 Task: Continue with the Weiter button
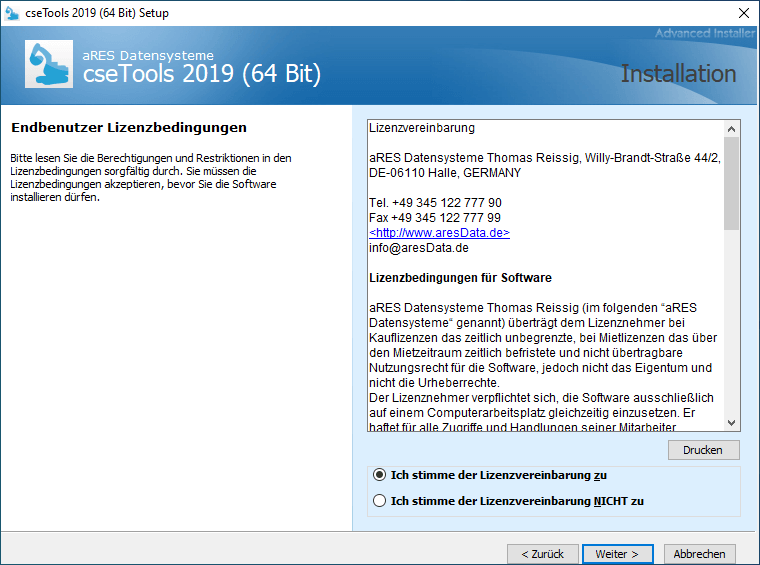point(617,554)
